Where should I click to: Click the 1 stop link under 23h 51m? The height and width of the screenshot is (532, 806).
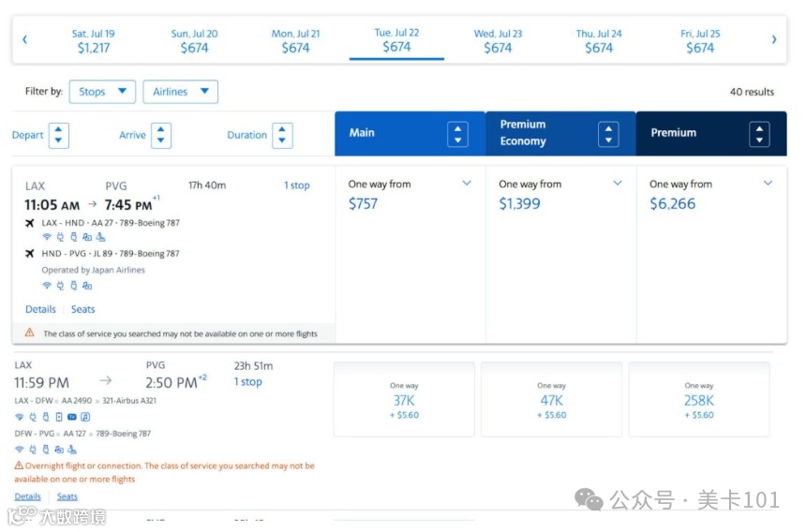(x=248, y=382)
